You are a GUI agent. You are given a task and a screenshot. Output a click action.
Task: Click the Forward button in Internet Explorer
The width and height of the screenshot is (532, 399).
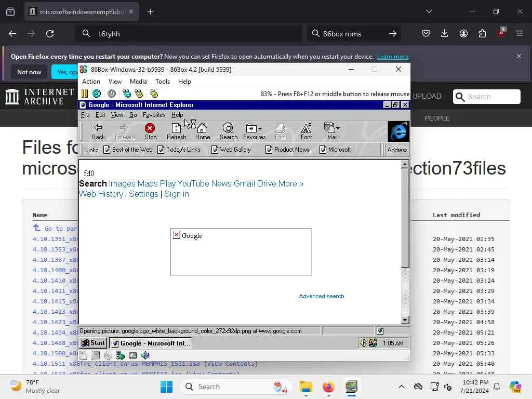coord(125,131)
